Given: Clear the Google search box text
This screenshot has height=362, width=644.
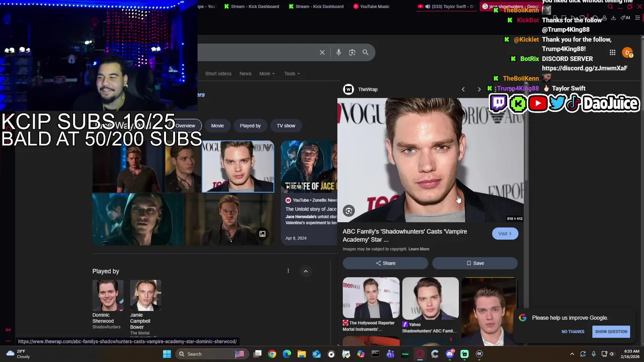Looking at the screenshot, I should point(322,52).
